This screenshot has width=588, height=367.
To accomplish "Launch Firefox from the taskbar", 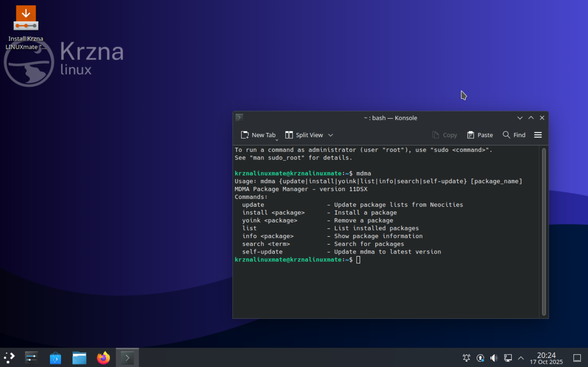I will tap(103, 358).
